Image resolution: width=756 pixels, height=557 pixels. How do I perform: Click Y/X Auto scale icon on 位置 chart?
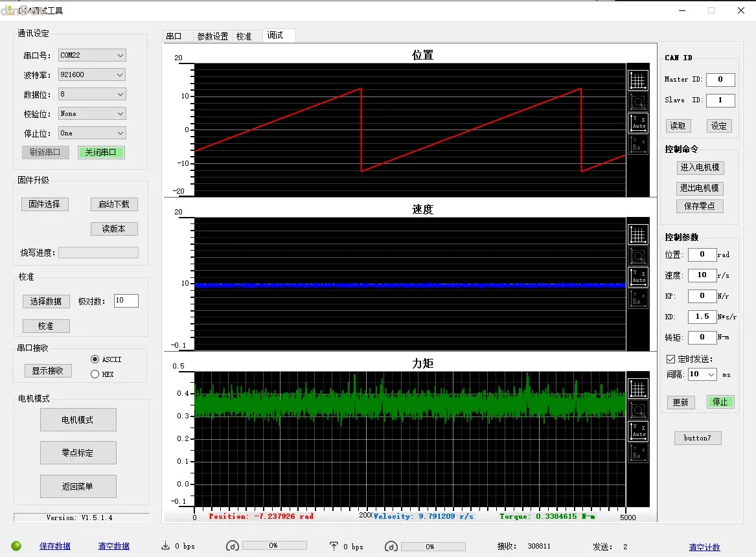[637, 123]
